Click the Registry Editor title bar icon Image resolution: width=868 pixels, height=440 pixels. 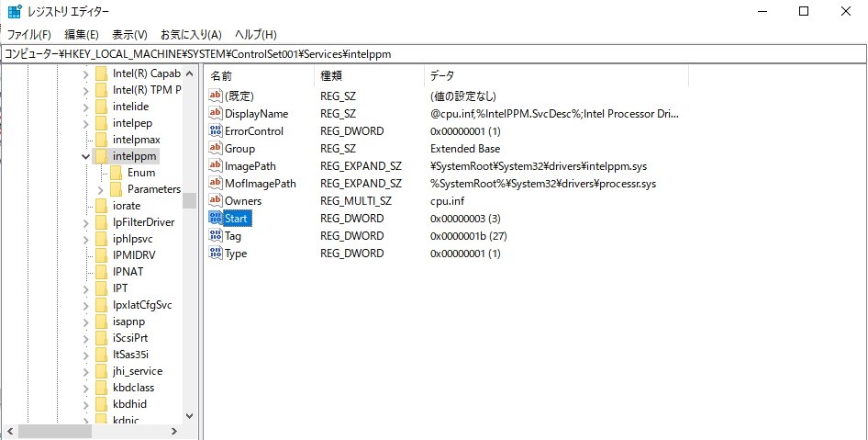[x=15, y=12]
